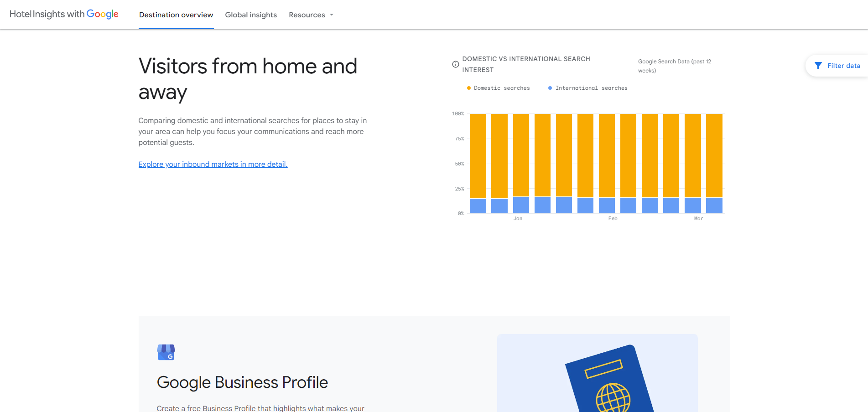The image size is (868, 412).
Task: Click the Jan axis label
Action: pyautogui.click(x=518, y=219)
